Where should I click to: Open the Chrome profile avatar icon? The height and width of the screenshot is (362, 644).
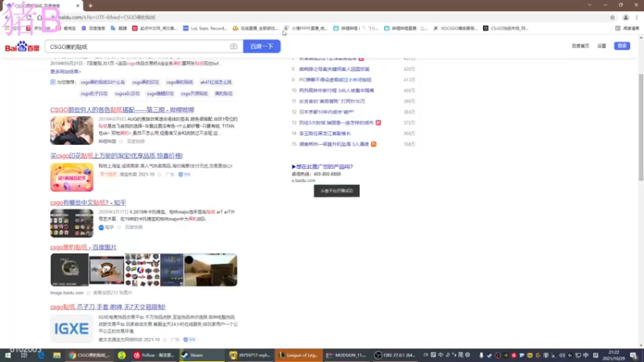[x=625, y=17]
